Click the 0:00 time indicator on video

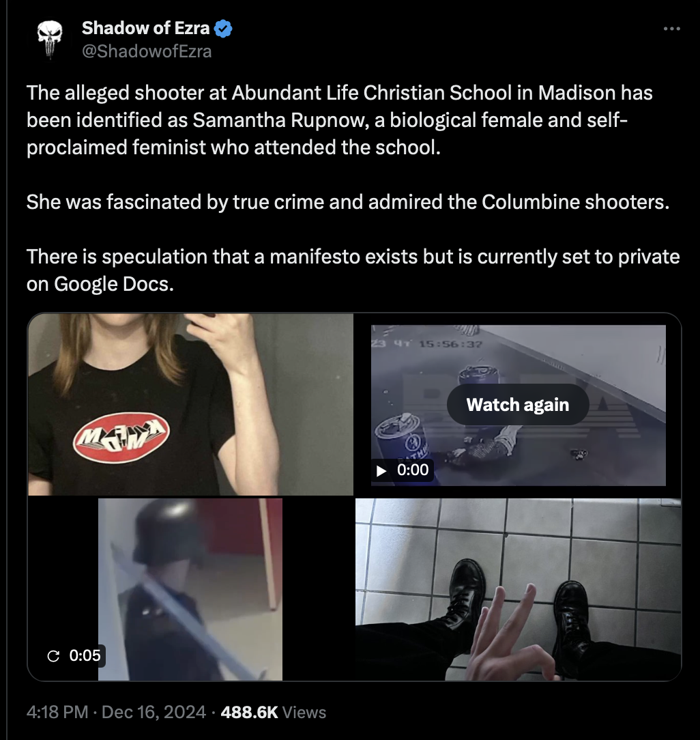click(413, 470)
